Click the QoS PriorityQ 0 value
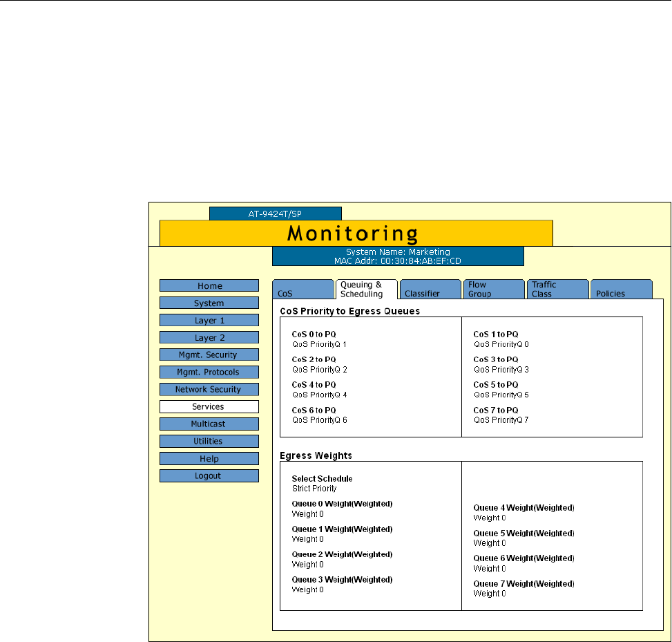672x642 pixels. click(501, 344)
